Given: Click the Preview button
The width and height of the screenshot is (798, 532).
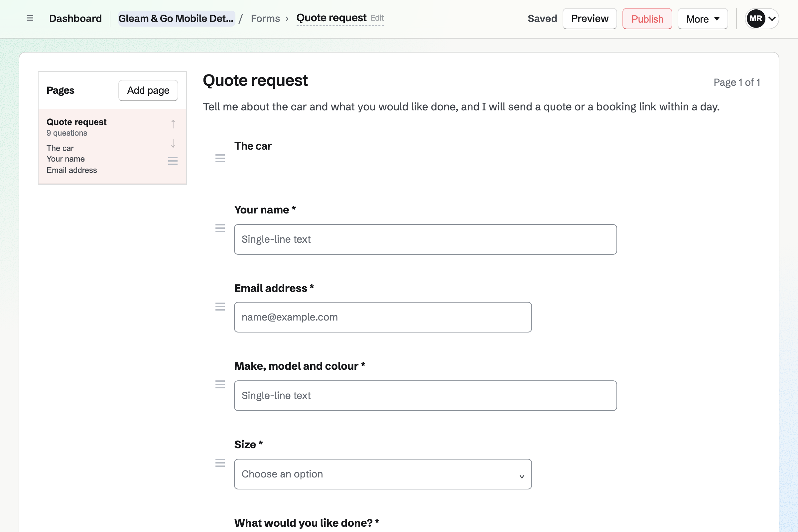Looking at the screenshot, I should click(590, 19).
